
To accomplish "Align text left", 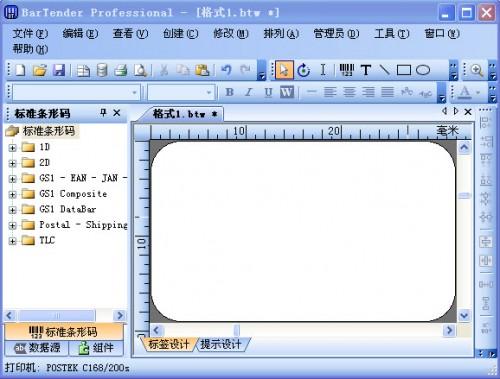I will (330, 92).
